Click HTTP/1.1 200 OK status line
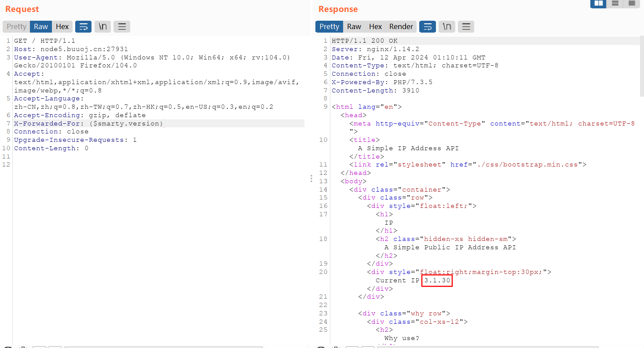 [364, 41]
